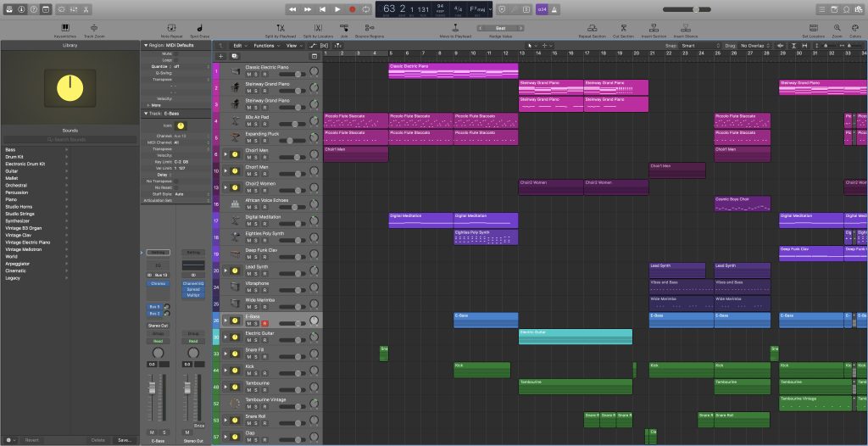The image size is (868, 446).
Task: Collapse the Region MIDI Defaults section
Action: click(146, 45)
